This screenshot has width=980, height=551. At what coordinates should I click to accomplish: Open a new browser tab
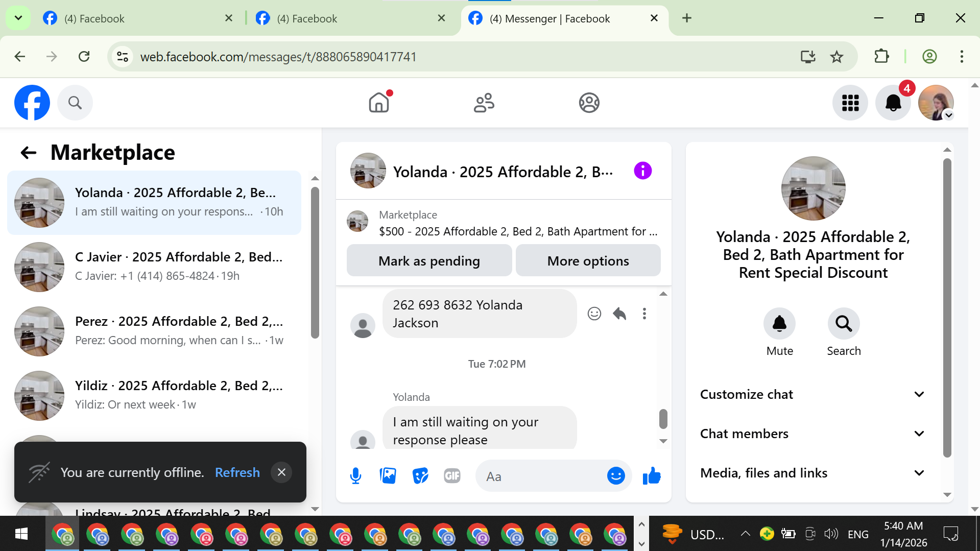[x=687, y=18]
